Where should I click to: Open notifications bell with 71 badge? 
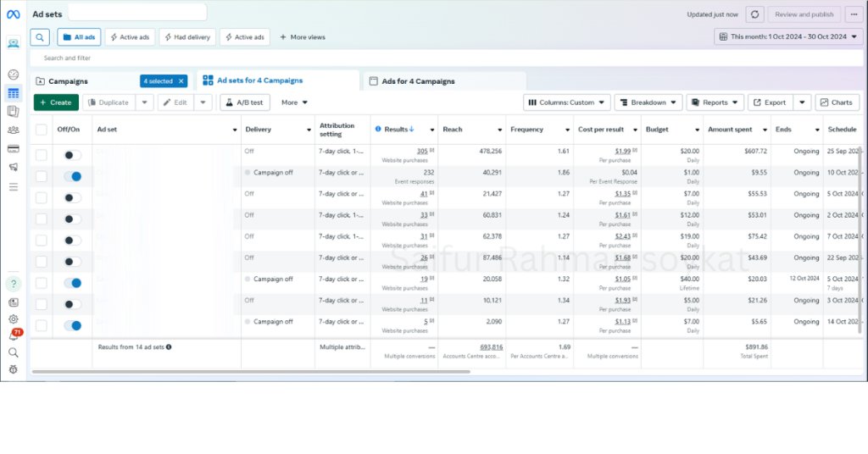[13, 335]
